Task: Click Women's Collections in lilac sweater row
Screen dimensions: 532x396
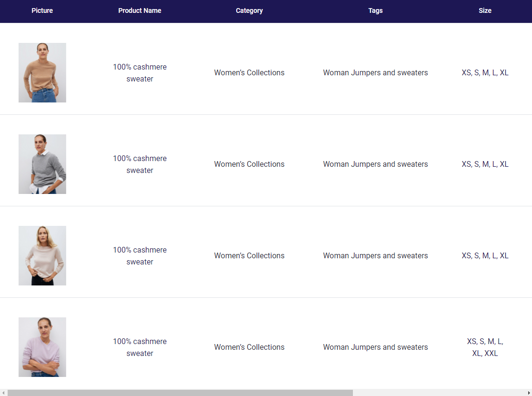Action: 249,347
